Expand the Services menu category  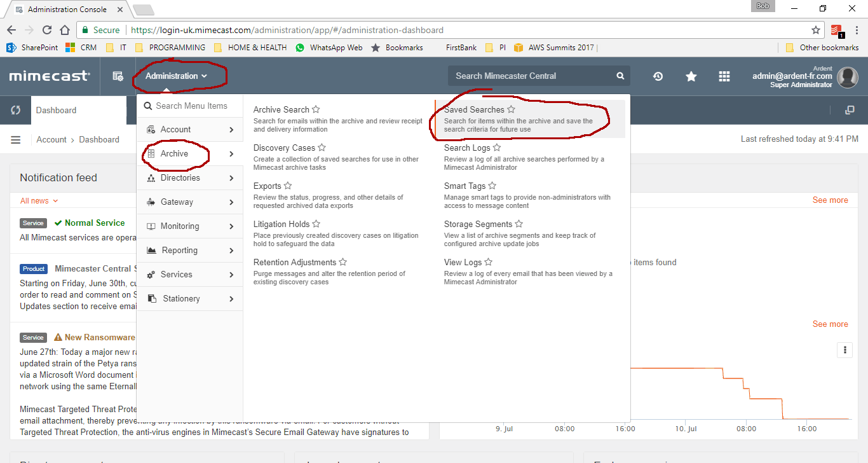pyautogui.click(x=190, y=275)
